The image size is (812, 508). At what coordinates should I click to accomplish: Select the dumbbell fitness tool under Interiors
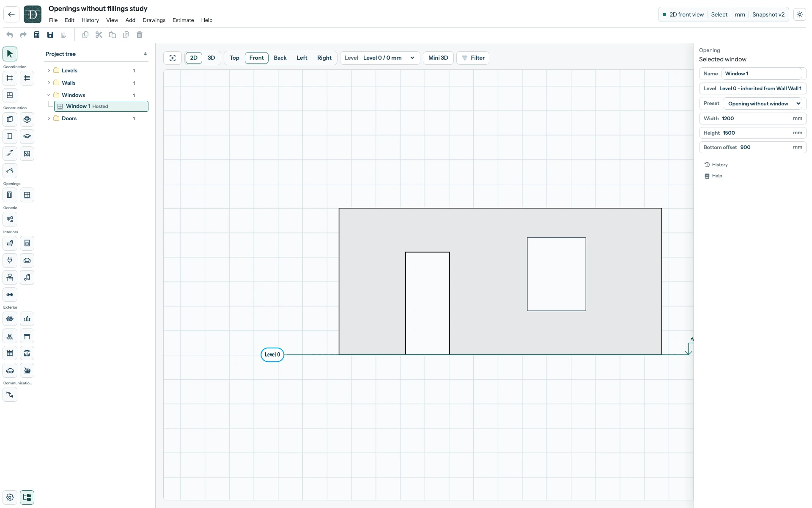tap(10, 295)
